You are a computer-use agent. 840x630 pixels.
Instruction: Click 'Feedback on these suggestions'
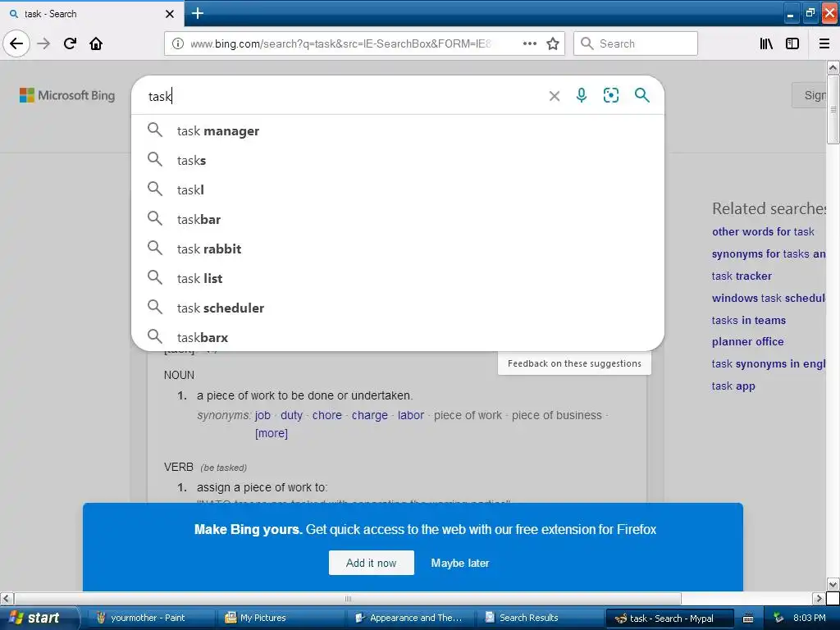(x=574, y=363)
